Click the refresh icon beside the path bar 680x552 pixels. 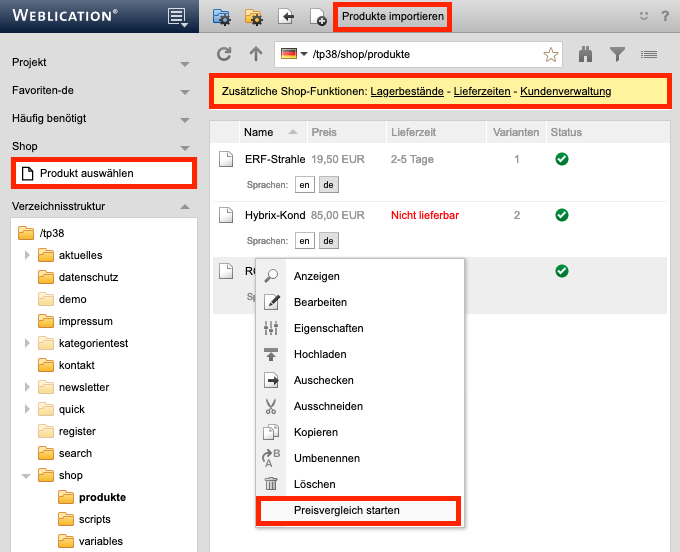[224, 54]
